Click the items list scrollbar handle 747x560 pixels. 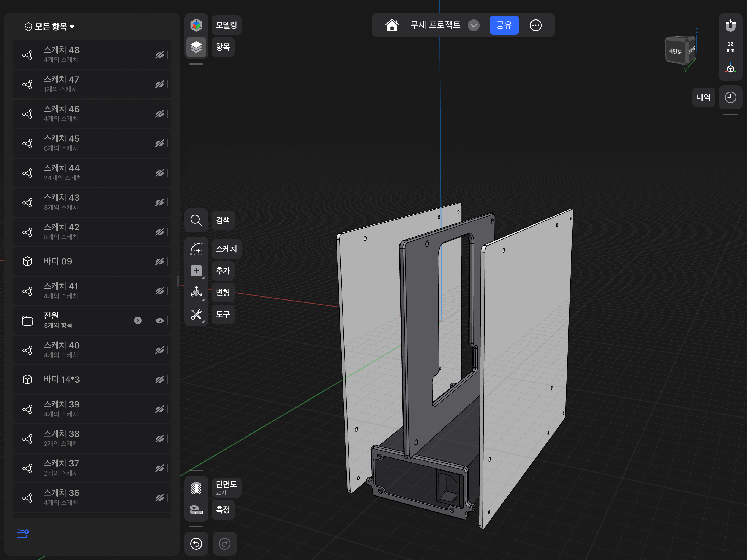(x=178, y=281)
